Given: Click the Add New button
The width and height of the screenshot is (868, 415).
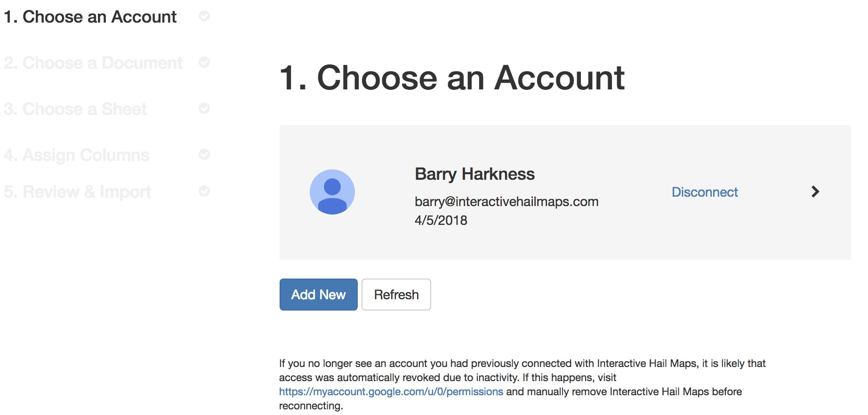Looking at the screenshot, I should (x=319, y=295).
